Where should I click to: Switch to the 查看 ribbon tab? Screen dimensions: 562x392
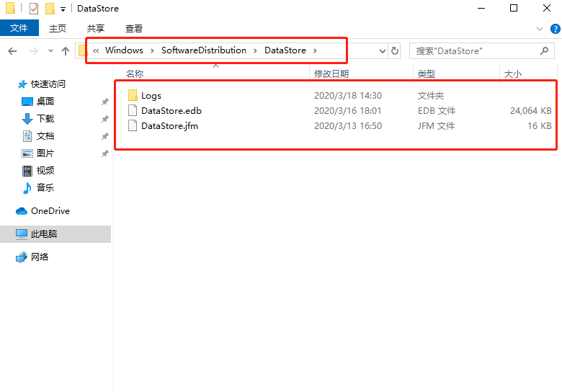[x=134, y=28]
